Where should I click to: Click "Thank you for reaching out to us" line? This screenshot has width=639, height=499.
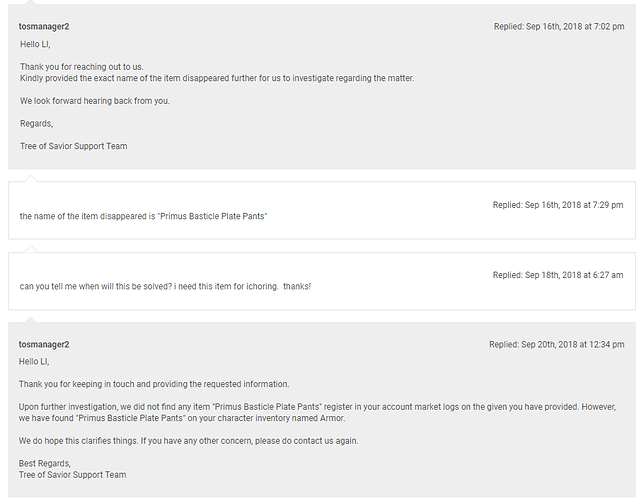[82, 67]
